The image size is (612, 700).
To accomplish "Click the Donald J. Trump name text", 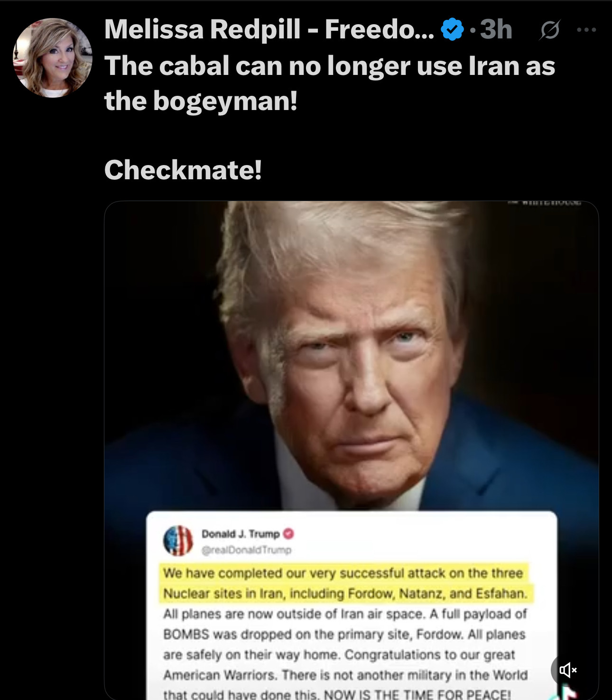I will (241, 534).
